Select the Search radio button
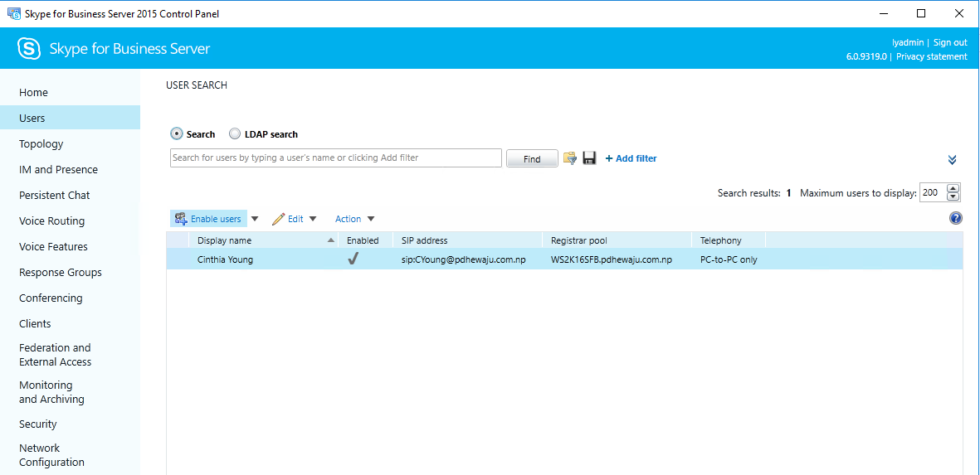This screenshot has width=980, height=475. pyautogui.click(x=176, y=133)
